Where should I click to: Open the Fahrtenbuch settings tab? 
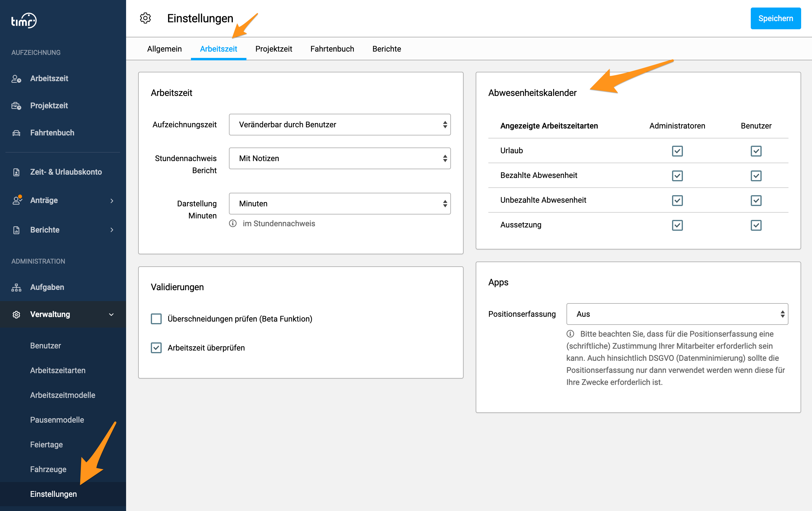(332, 49)
